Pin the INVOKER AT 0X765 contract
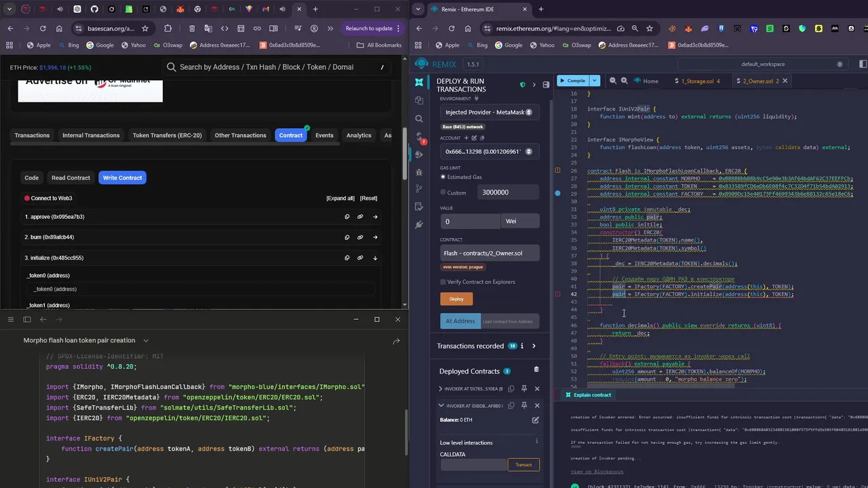 [x=524, y=389]
